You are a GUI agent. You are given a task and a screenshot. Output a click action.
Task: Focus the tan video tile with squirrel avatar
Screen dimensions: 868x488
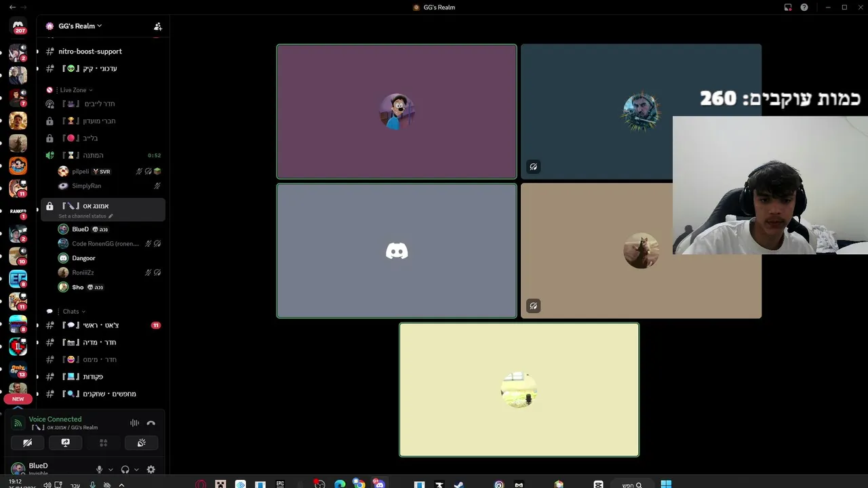[641, 251]
